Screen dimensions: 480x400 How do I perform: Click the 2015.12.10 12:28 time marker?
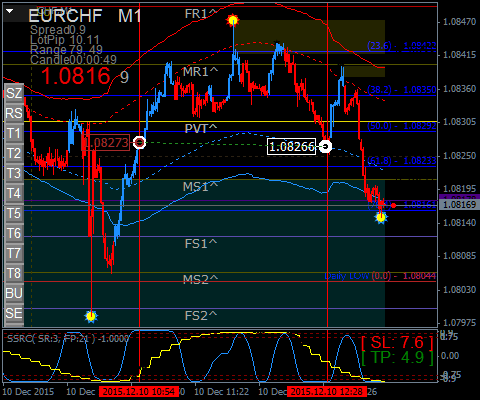327,391
